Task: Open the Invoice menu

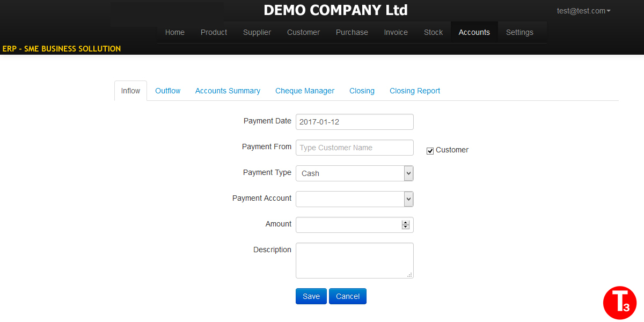Action: point(396,32)
